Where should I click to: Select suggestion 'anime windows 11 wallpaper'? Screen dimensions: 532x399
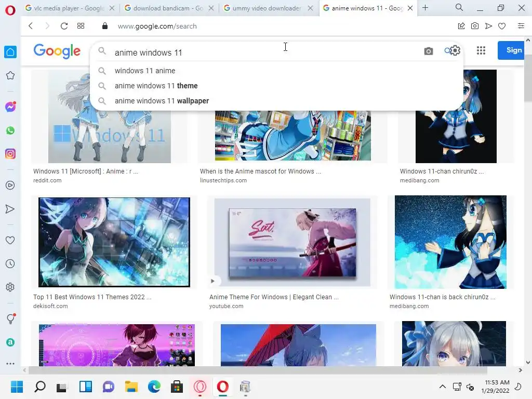click(276, 101)
